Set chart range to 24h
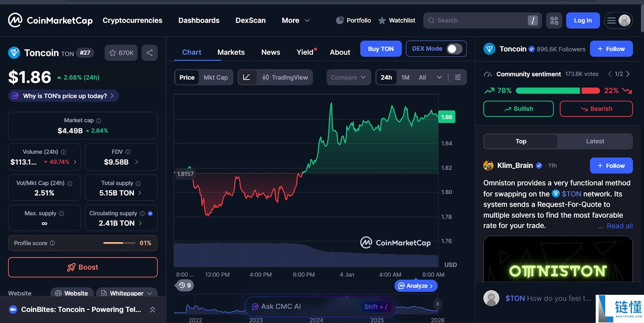This screenshot has height=323, width=644. pyautogui.click(x=386, y=77)
